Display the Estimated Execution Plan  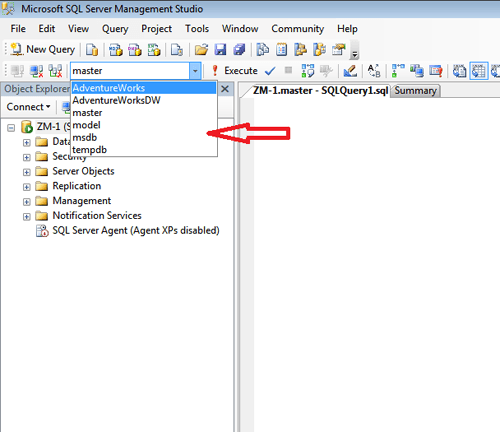click(307, 71)
